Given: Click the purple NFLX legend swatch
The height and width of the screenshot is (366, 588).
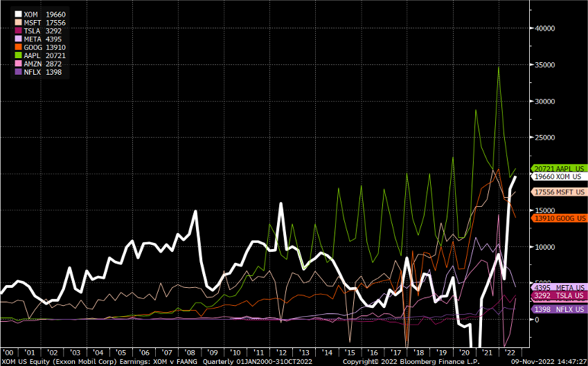Looking at the screenshot, I should click(x=18, y=73).
